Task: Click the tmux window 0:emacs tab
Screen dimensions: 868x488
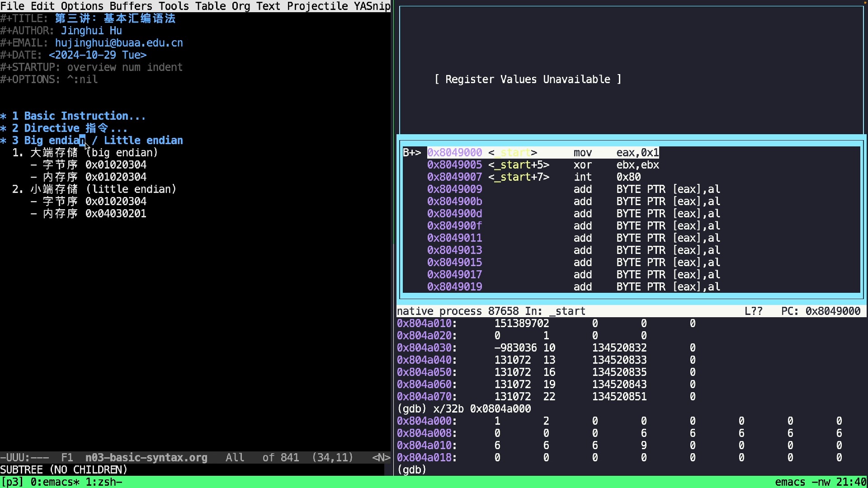Action: [x=55, y=482]
